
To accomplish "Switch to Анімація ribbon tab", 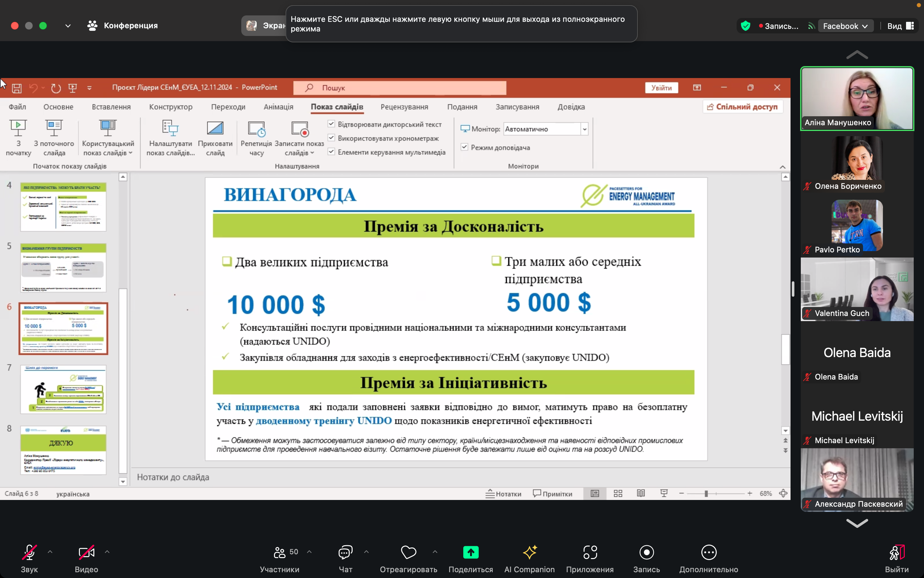I will tap(278, 107).
